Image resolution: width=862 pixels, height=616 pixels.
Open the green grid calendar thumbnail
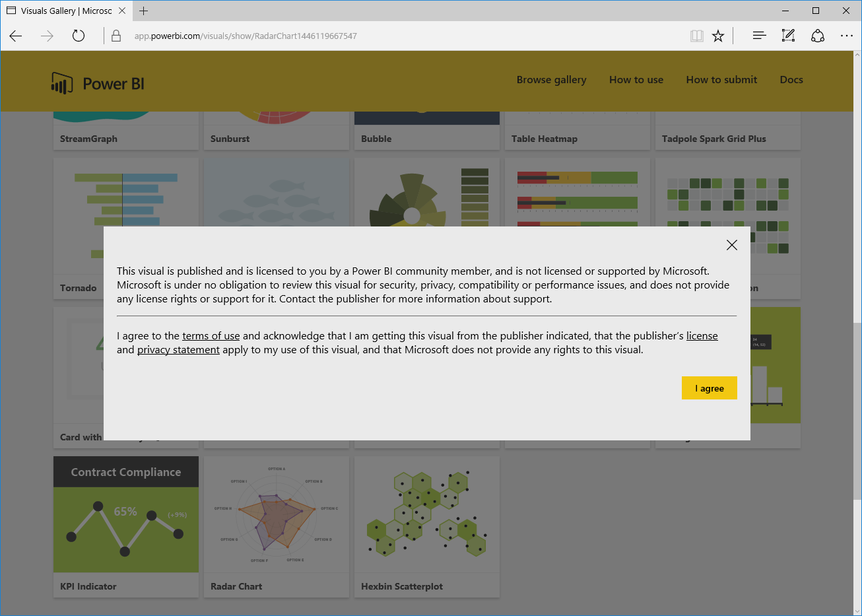728,192
